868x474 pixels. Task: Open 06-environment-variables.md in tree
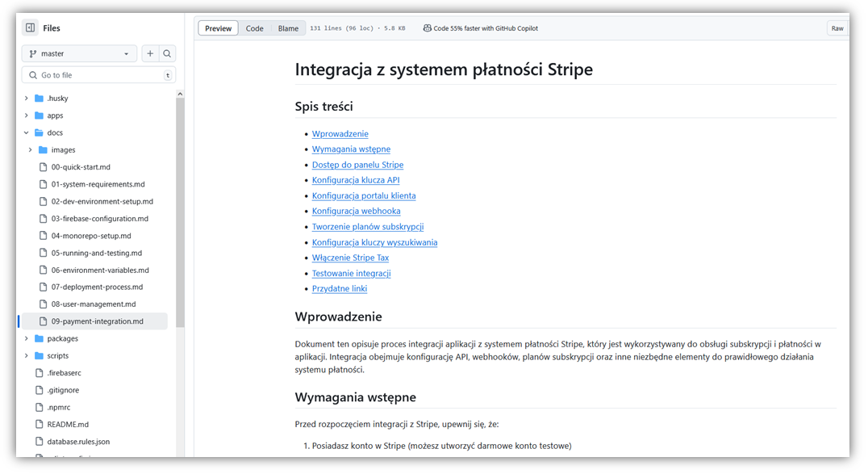pyautogui.click(x=100, y=270)
